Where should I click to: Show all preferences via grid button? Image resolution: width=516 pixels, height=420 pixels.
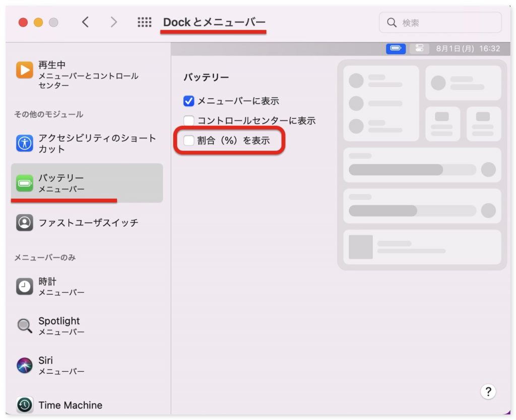pos(144,22)
